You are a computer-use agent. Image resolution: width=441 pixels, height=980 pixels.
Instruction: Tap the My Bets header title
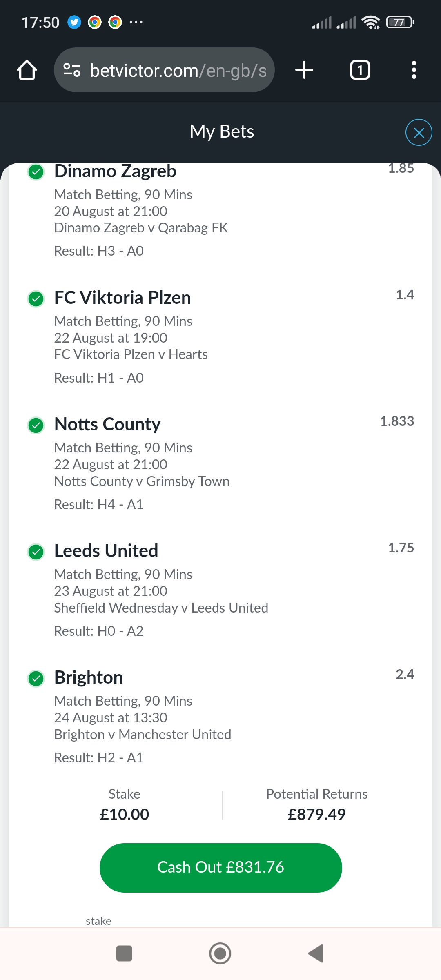[x=222, y=131]
